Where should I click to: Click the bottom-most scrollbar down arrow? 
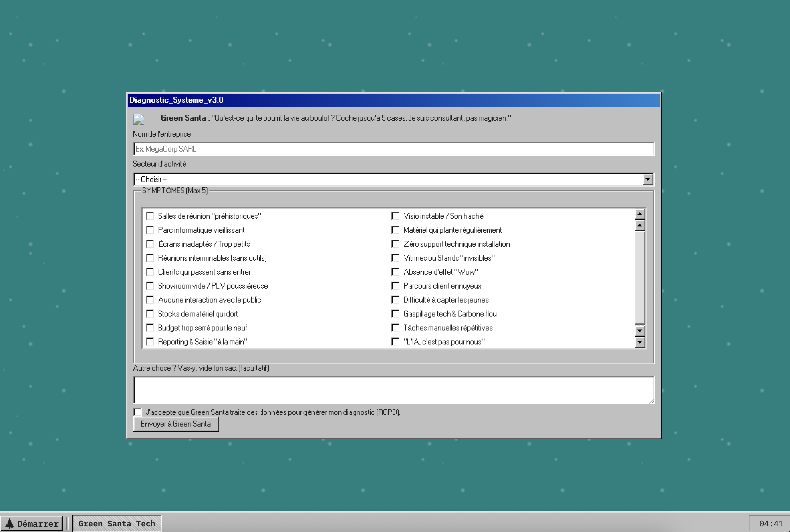coord(639,342)
